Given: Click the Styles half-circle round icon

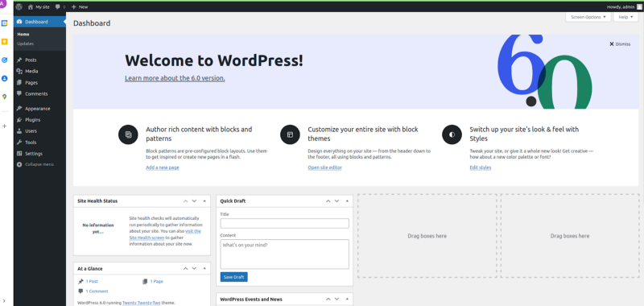Looking at the screenshot, I should [452, 134].
